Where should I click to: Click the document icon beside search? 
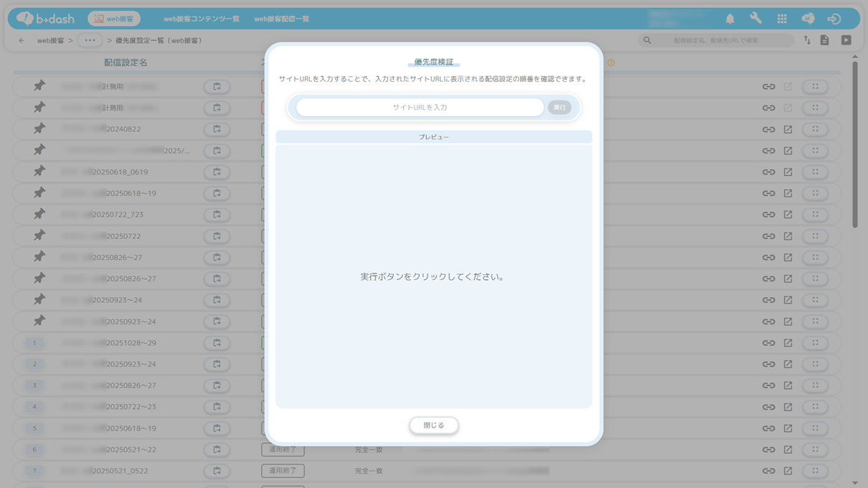click(x=824, y=41)
